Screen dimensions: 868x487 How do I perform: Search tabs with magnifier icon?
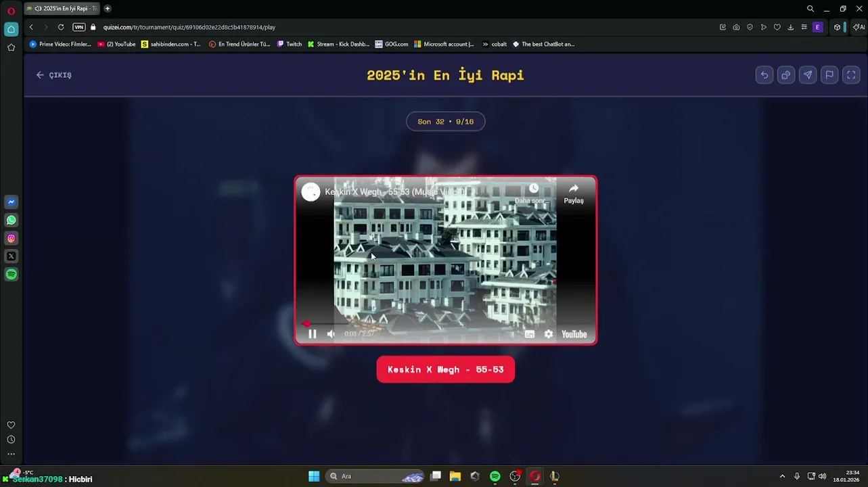pyautogui.click(x=810, y=9)
